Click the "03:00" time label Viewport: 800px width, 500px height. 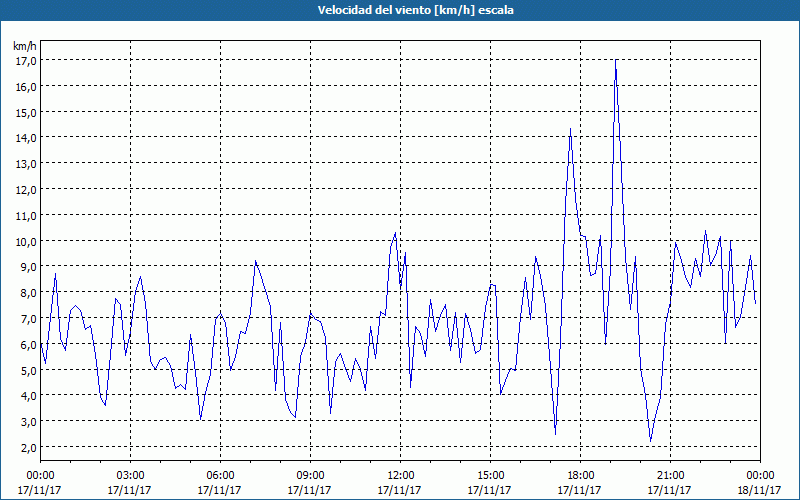130,476
